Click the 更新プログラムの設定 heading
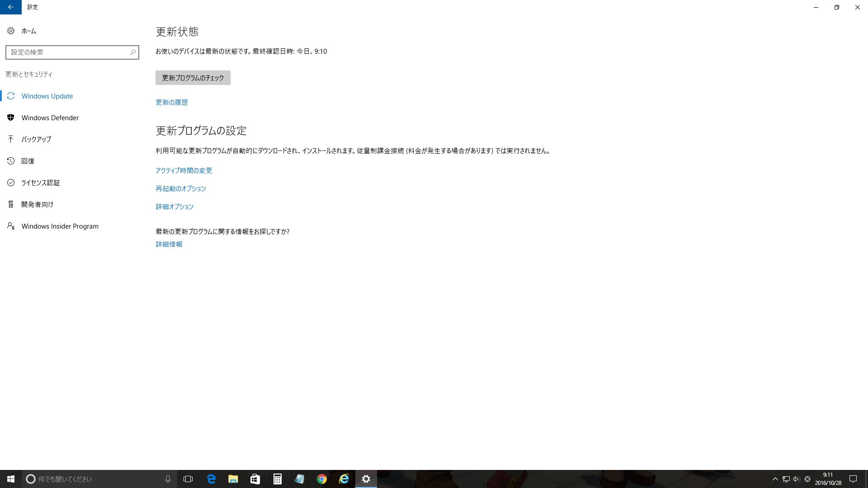 (201, 131)
